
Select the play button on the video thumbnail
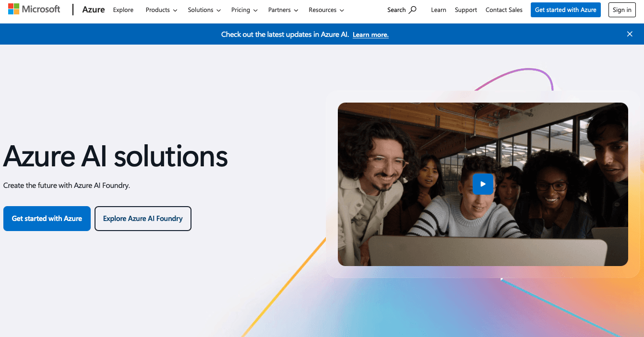coord(483,184)
